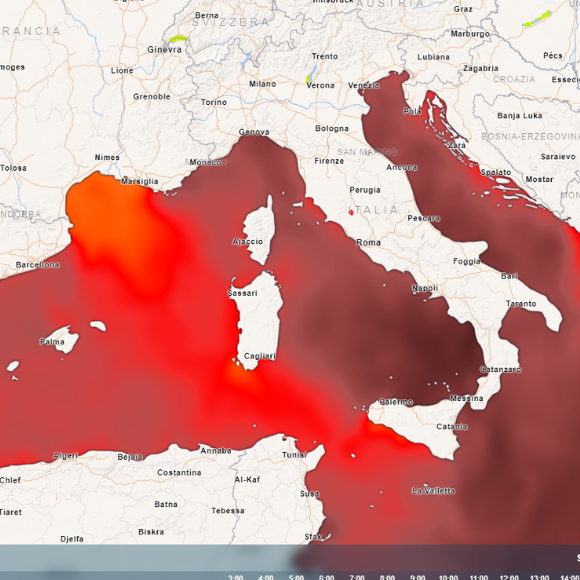The width and height of the screenshot is (580, 580).
Task: Click the Bologna city label
Action: pyautogui.click(x=332, y=128)
